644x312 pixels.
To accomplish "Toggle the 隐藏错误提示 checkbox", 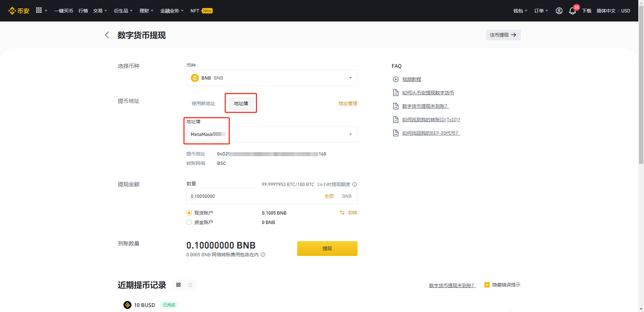I will point(487,285).
